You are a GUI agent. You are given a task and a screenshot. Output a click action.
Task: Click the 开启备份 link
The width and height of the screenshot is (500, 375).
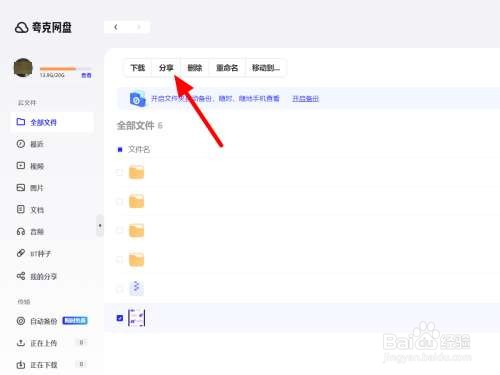[x=305, y=99]
